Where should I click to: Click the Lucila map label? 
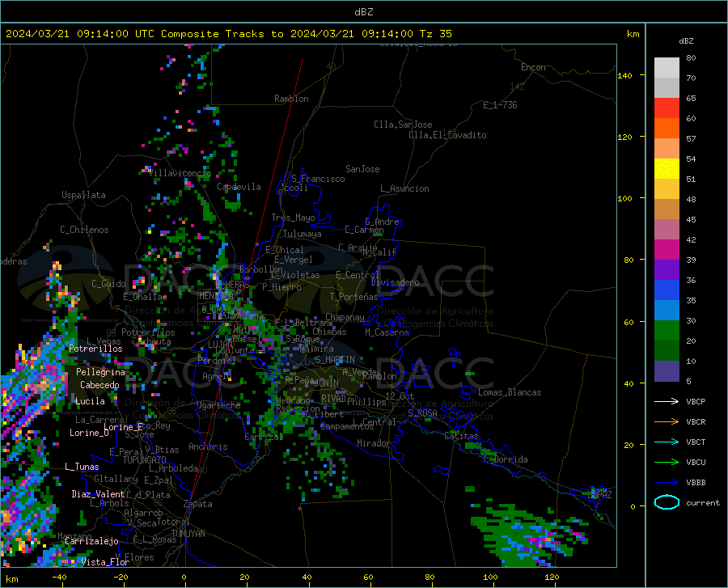tap(90, 401)
